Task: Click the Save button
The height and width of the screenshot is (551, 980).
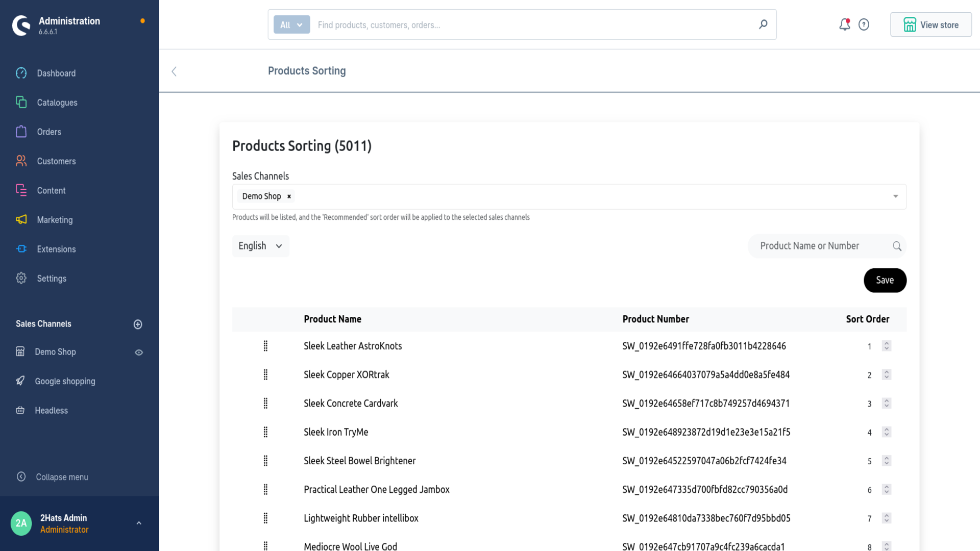Action: 885,280
